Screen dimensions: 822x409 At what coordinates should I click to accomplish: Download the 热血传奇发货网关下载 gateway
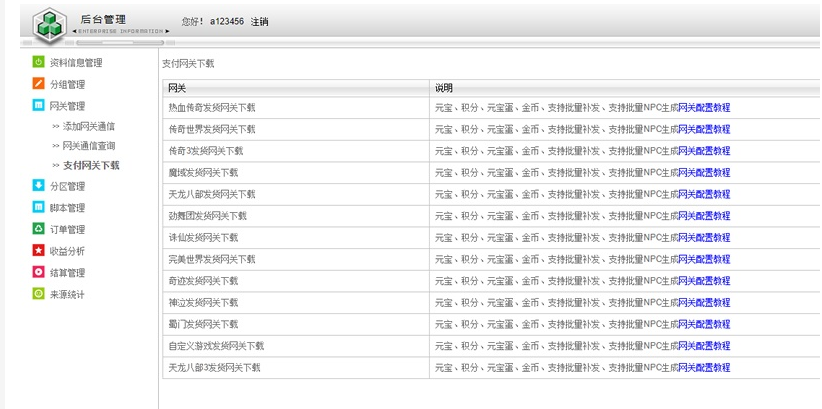212,108
